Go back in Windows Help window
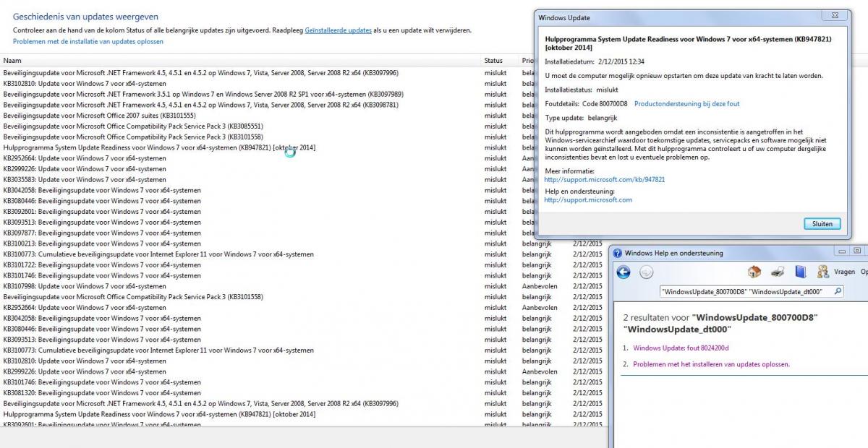 [x=624, y=272]
